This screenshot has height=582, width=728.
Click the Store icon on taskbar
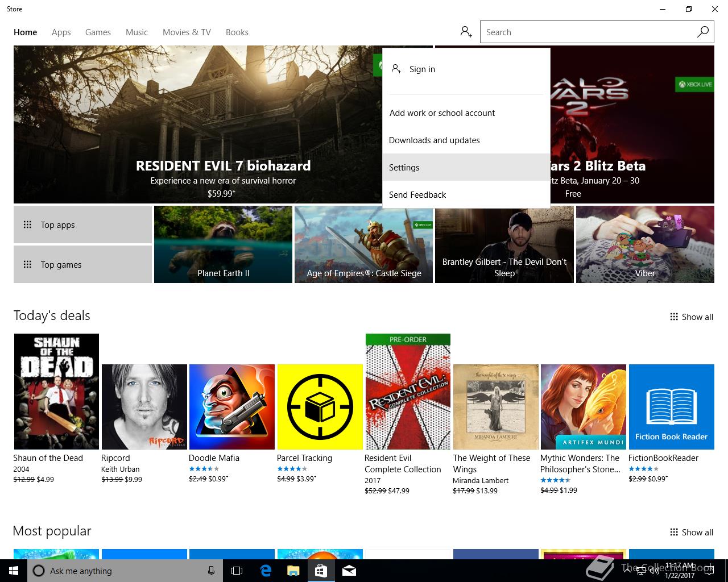[321, 571]
